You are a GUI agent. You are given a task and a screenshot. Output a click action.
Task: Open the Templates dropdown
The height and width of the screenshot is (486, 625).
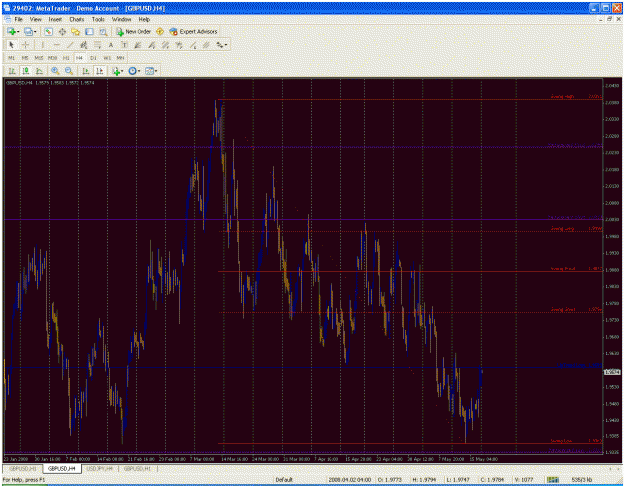click(x=151, y=71)
